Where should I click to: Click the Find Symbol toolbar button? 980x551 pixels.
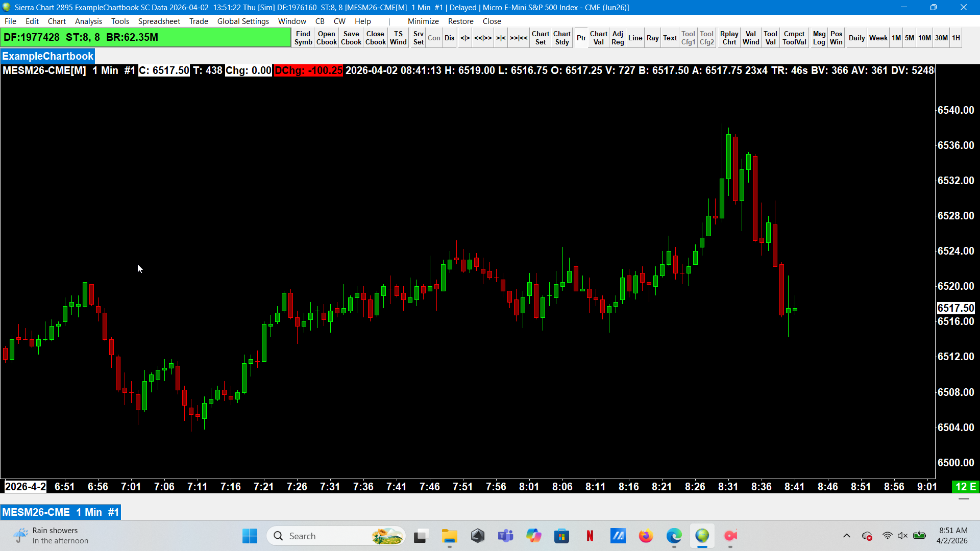(x=303, y=38)
